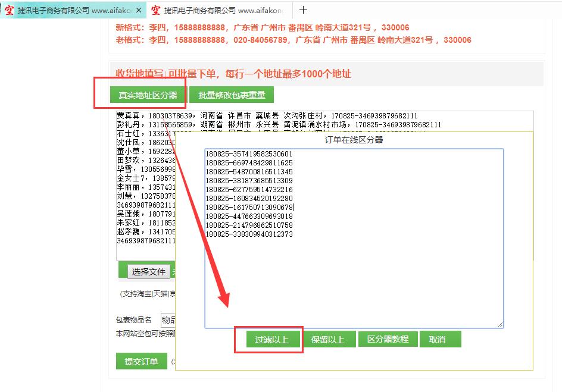Click the 订单在线区分器 dialog title
Image resolution: width=562 pixels, height=392 pixels.
pyautogui.click(x=354, y=140)
